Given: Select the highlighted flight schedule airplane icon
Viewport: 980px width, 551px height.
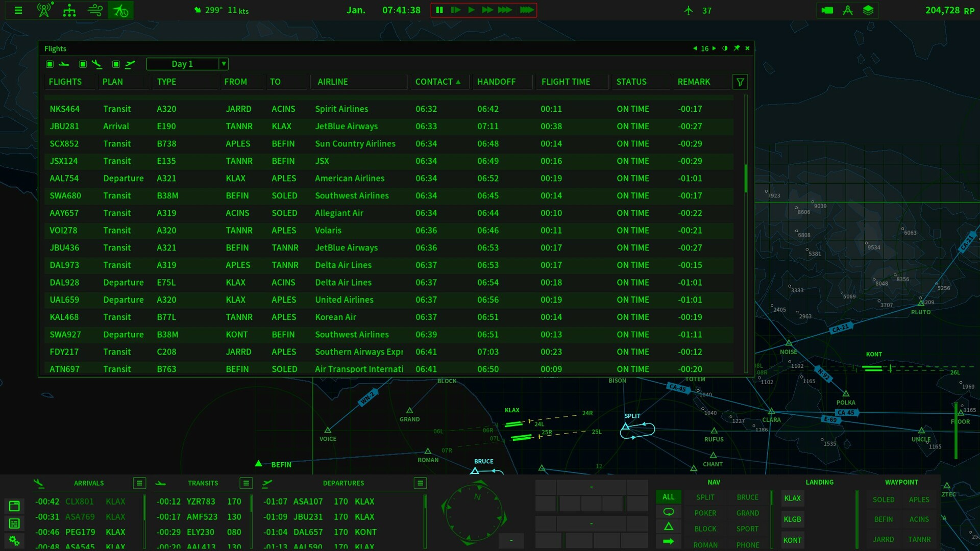Looking at the screenshot, I should [120, 10].
